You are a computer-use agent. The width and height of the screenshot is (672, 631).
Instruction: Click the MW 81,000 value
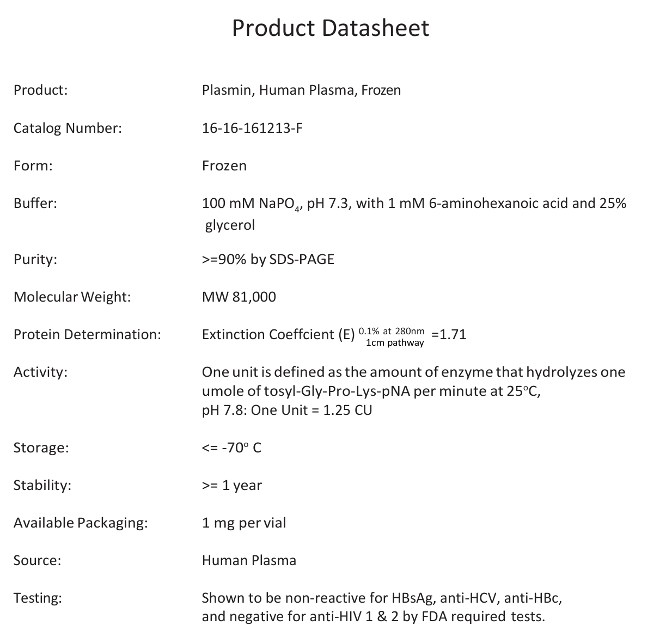pyautogui.click(x=239, y=297)
